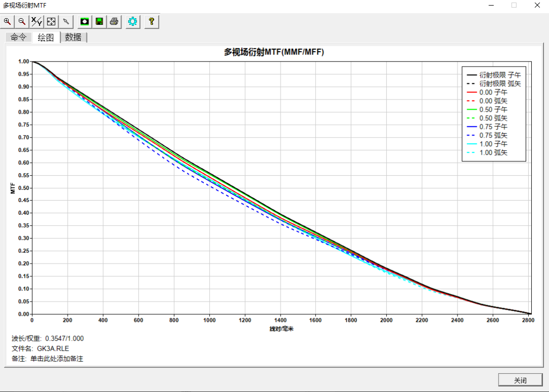Click legend entry 1.00 子午
This screenshot has height=392, width=549.
coord(487,144)
